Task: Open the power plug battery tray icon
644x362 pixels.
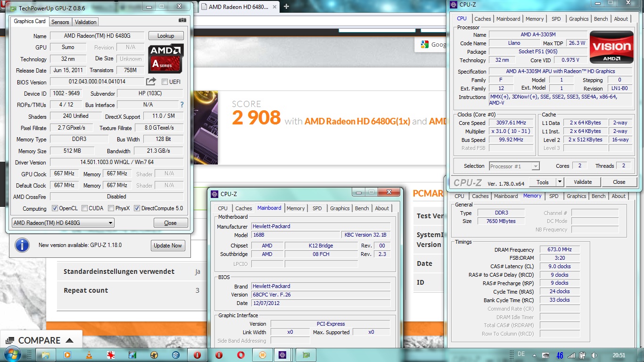Action: pos(583,355)
